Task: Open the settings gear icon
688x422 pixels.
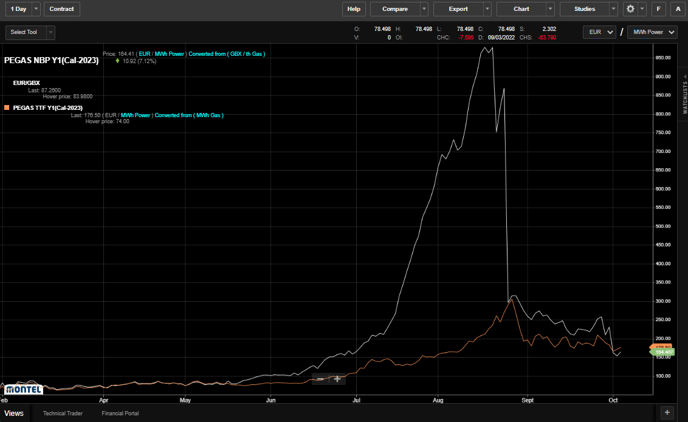Action: click(630, 9)
